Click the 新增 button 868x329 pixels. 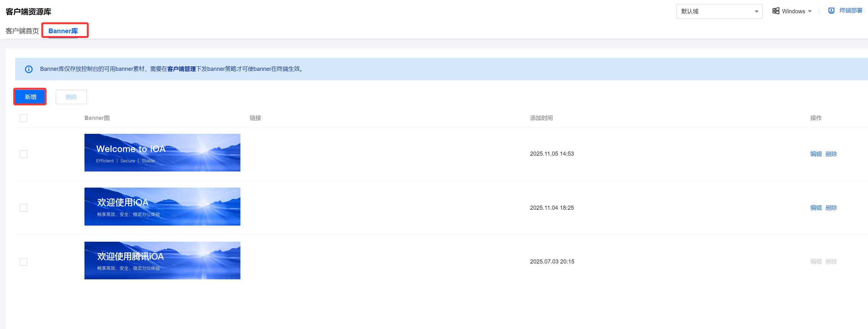[x=30, y=97]
